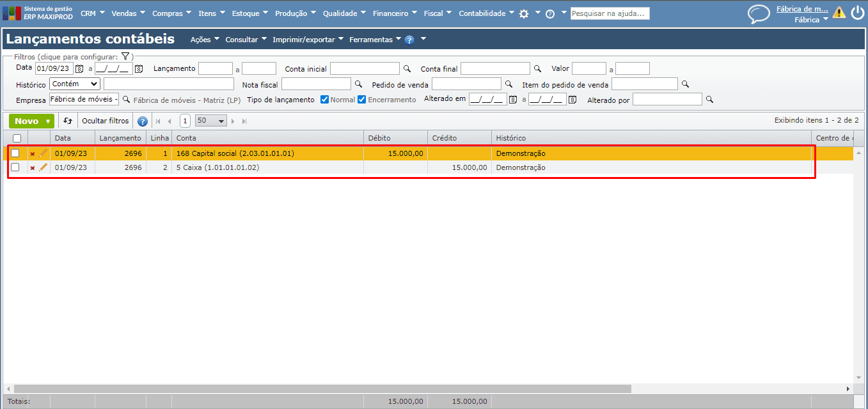This screenshot has width=868, height=409.
Task: Sort by the Conta column header
Action: click(267, 138)
